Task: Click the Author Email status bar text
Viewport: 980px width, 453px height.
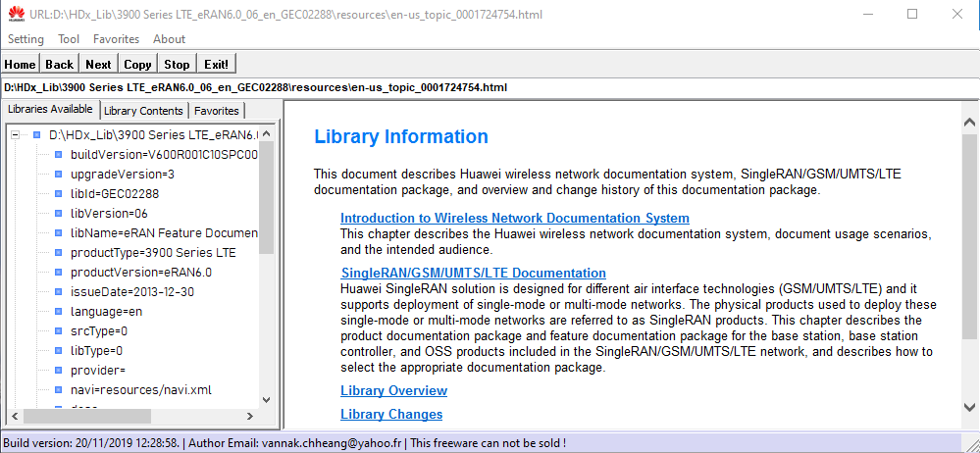Action: (x=296, y=443)
